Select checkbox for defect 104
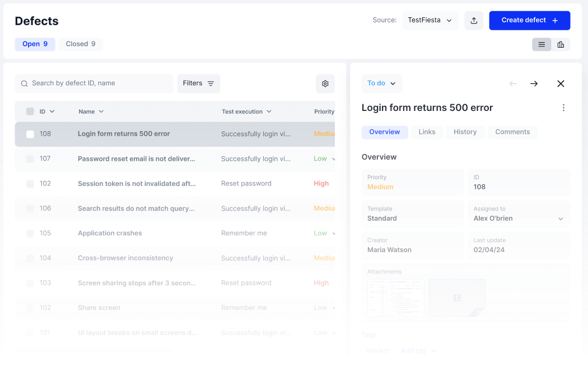This screenshot has height=381, width=588. 30,258
